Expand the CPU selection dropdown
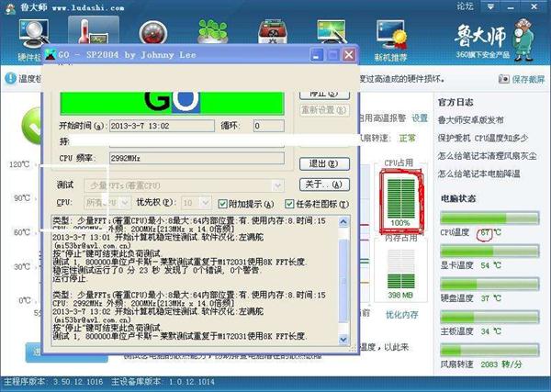Viewport: 551px width, 392px height. pos(124,203)
